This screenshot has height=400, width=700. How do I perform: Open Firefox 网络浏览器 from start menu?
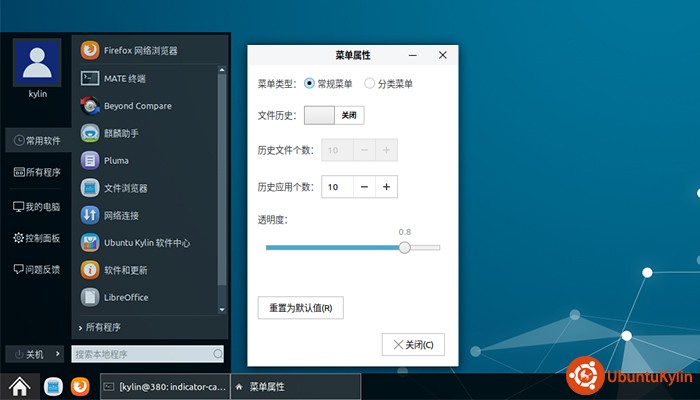[x=140, y=50]
